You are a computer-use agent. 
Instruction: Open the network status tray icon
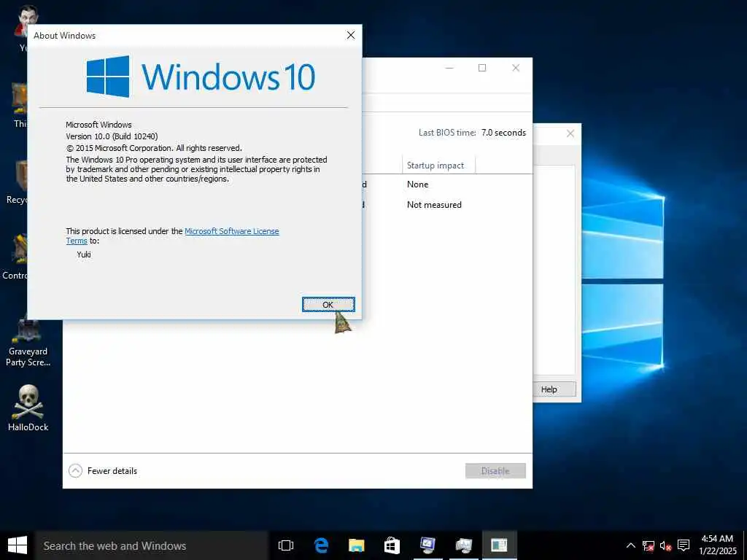coord(648,545)
